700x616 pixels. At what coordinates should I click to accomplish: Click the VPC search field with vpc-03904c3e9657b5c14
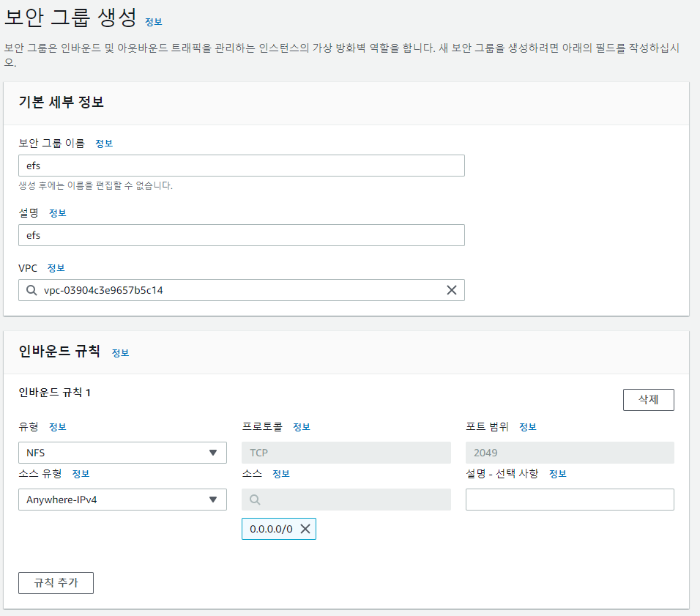click(x=242, y=290)
